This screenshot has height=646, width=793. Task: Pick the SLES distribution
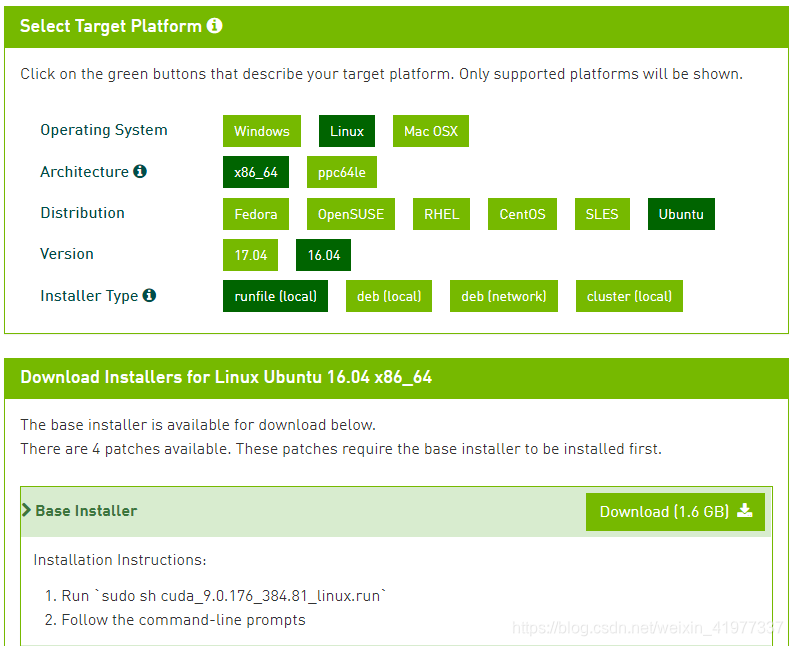pos(602,214)
